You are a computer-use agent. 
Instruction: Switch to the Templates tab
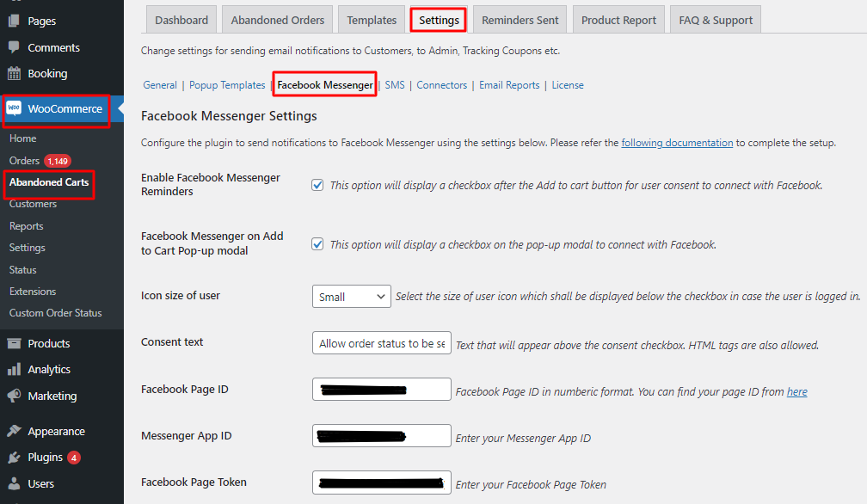click(372, 20)
